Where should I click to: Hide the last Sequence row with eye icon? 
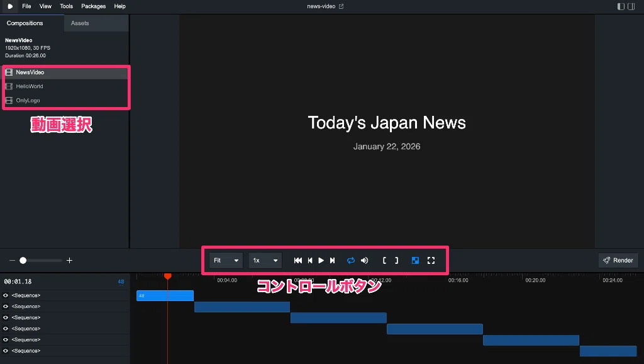tap(5, 351)
